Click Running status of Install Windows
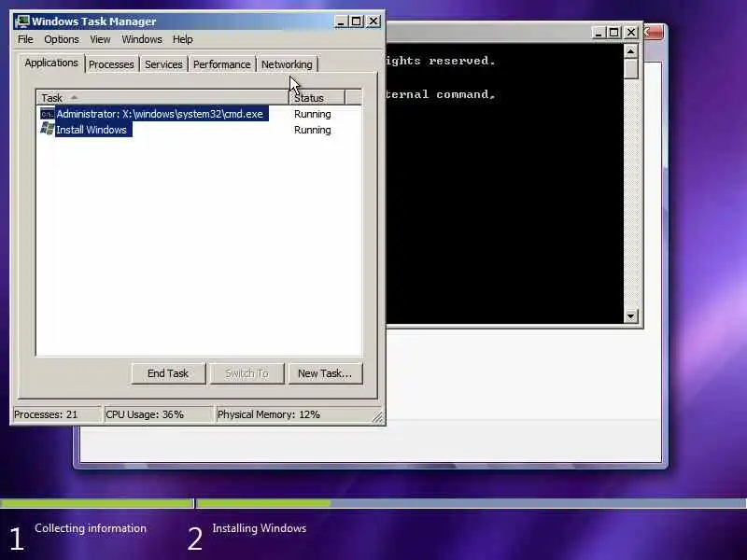747x560 pixels. (313, 130)
